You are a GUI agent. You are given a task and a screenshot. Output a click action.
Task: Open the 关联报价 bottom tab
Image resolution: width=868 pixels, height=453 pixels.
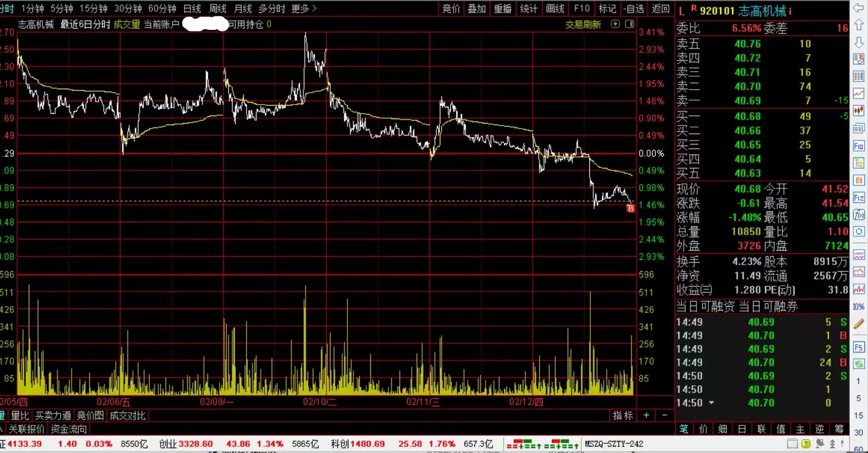click(26, 429)
